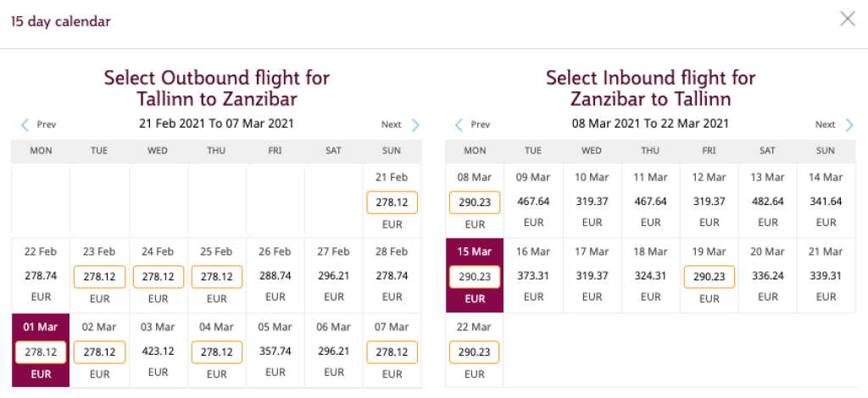
Task: Choose inbound 10 Mar fare 319.37
Action: [592, 202]
